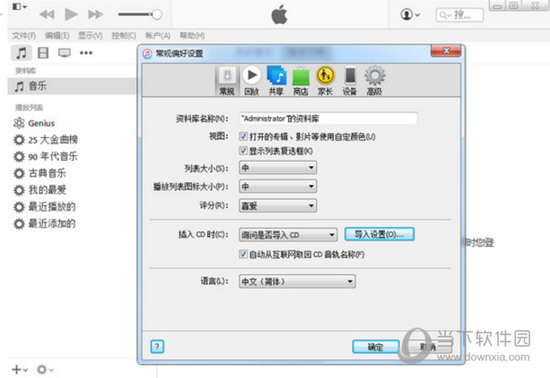Select the 常规 preferences tab
Image resolution: width=550 pixels, height=378 pixels.
[x=227, y=80]
